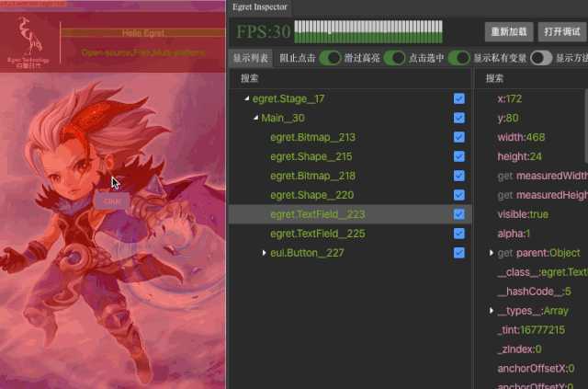
Task: Click the properties panel vertical scrollbar
Action: pyautogui.click(x=586, y=126)
